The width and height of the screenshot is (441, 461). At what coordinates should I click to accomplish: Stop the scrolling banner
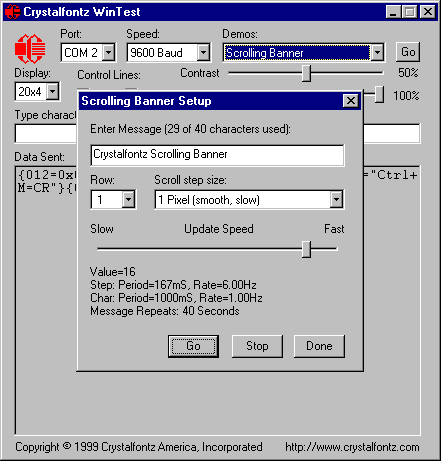point(257,346)
